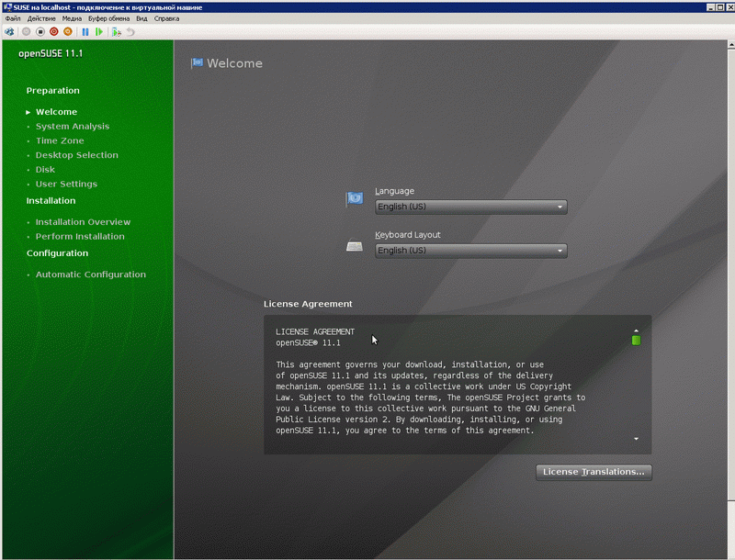Click the green Reset/Resume play icon
The height and width of the screenshot is (560, 735).
click(x=99, y=32)
